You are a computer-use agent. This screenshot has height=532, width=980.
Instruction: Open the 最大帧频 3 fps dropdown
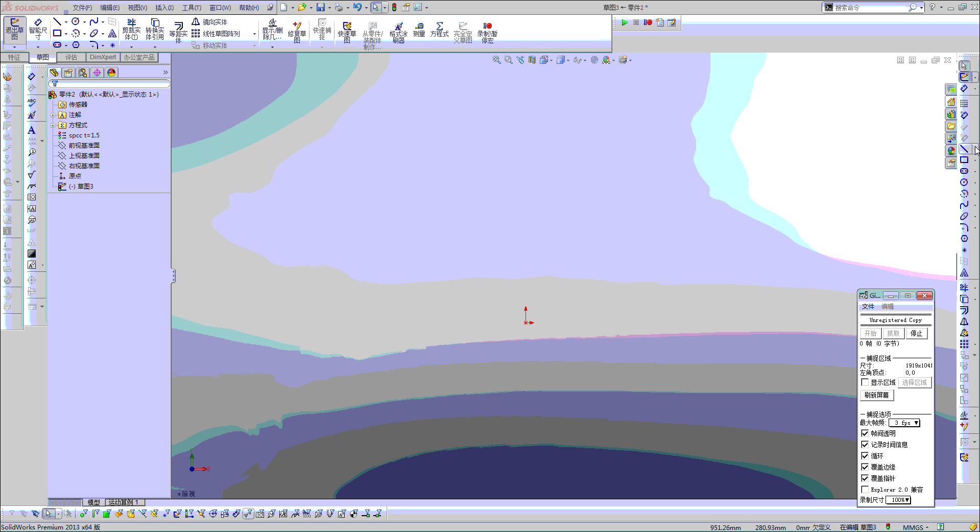point(904,423)
